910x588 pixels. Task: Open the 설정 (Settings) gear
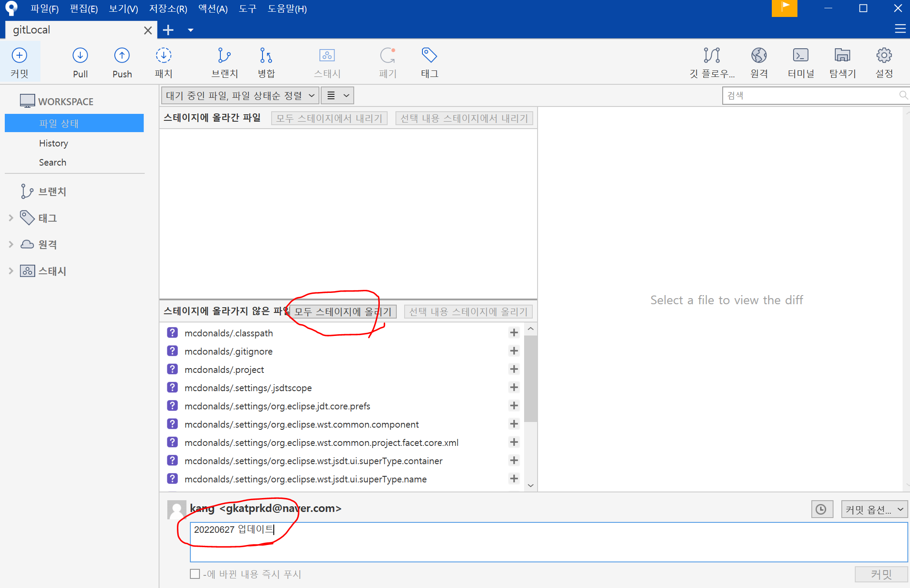point(884,62)
